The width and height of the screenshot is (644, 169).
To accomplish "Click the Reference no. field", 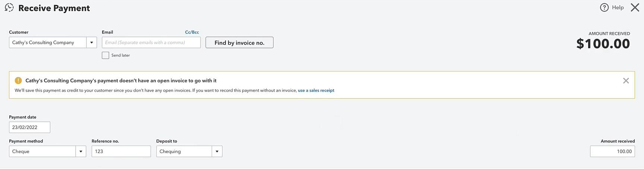I will (x=121, y=152).
